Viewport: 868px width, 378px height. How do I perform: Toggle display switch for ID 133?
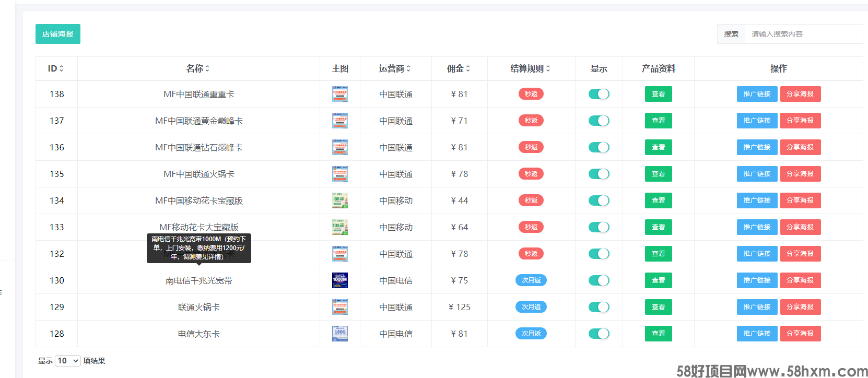(599, 227)
